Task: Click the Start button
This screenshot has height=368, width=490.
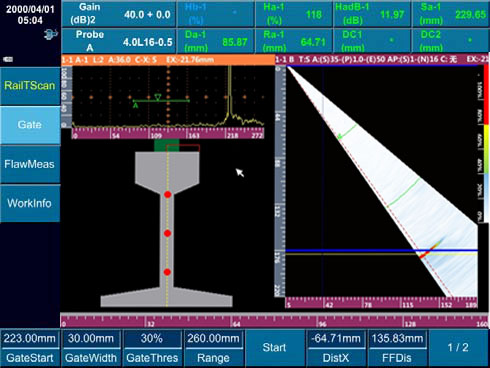Action: pyautogui.click(x=274, y=348)
